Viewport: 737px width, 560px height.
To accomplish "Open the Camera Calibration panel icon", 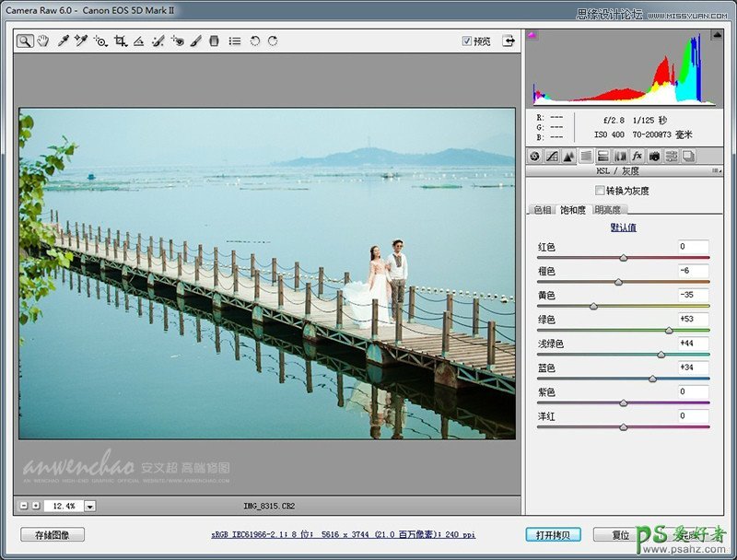I will (x=654, y=157).
